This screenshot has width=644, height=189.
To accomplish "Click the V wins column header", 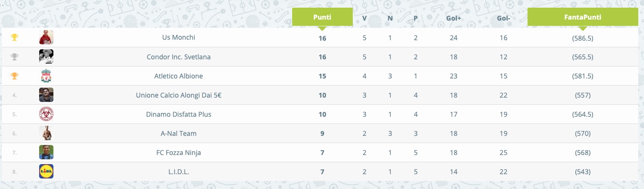I will tap(364, 18).
